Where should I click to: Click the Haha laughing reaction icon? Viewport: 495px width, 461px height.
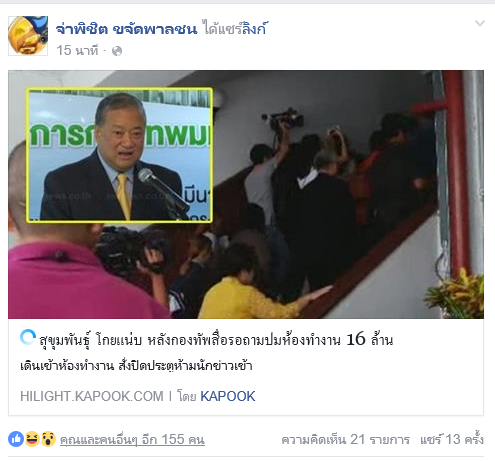pyautogui.click(x=32, y=439)
